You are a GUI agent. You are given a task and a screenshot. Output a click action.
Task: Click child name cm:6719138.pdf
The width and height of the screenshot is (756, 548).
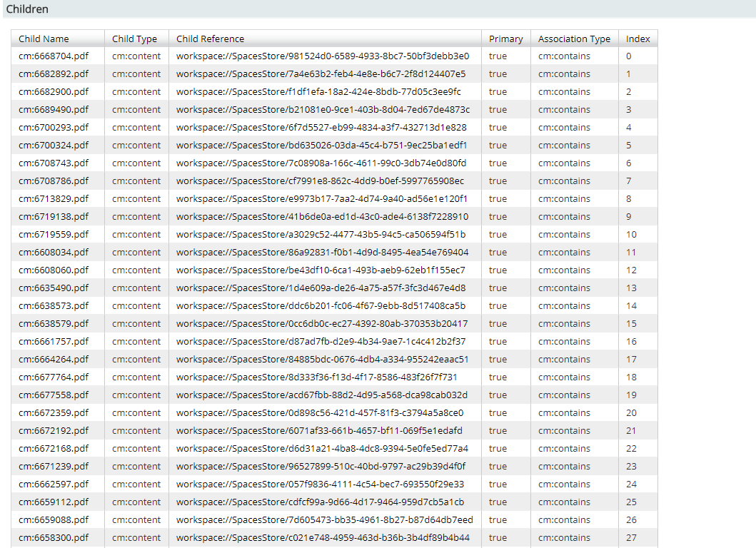[x=54, y=216]
